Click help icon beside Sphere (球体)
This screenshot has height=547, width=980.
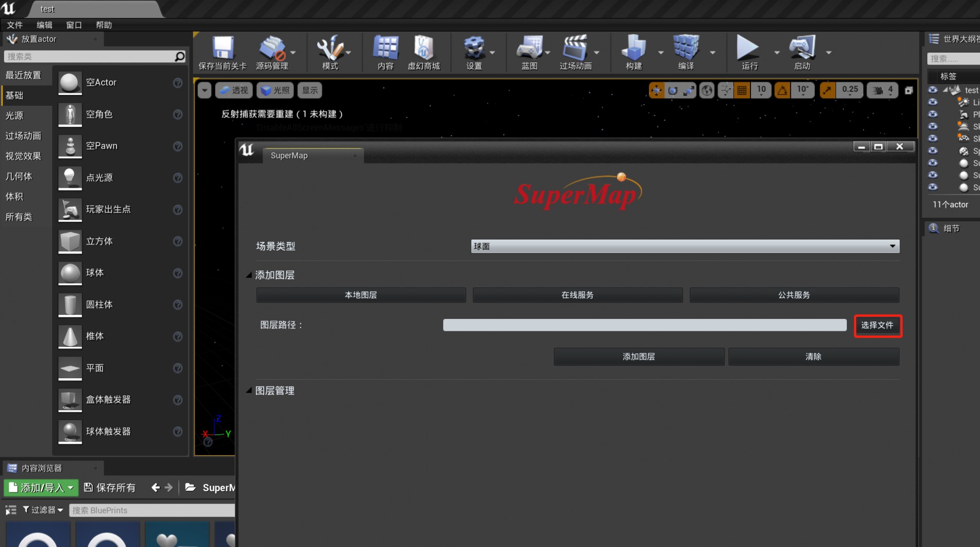pyautogui.click(x=177, y=273)
